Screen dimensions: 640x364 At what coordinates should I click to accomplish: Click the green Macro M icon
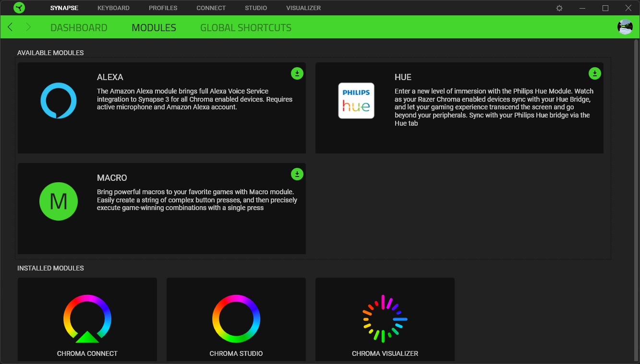59,201
